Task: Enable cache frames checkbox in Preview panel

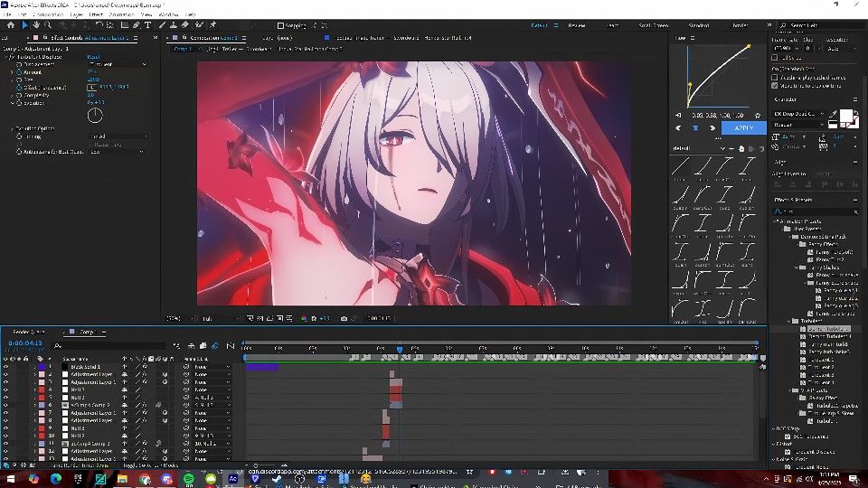Action: [x=775, y=78]
